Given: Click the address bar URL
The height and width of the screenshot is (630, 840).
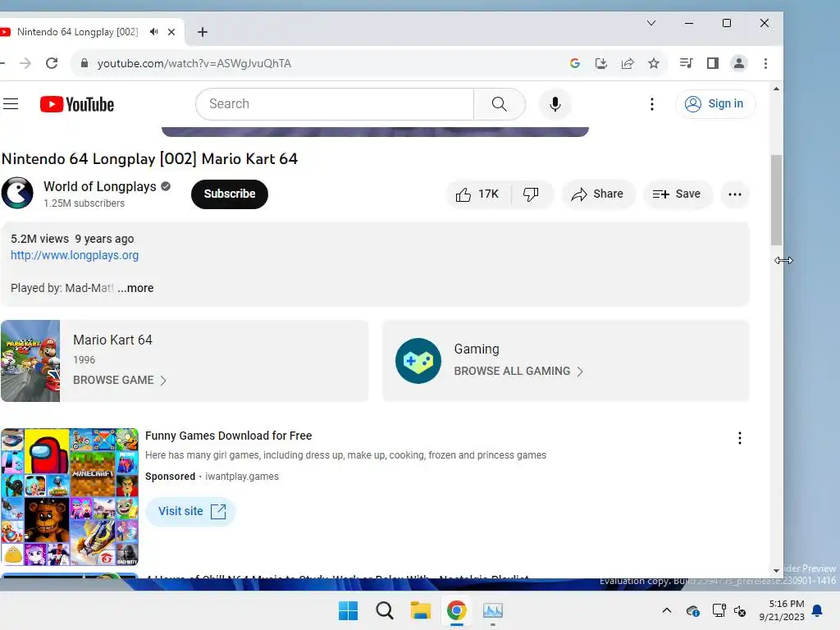Looking at the screenshot, I should coord(194,63).
